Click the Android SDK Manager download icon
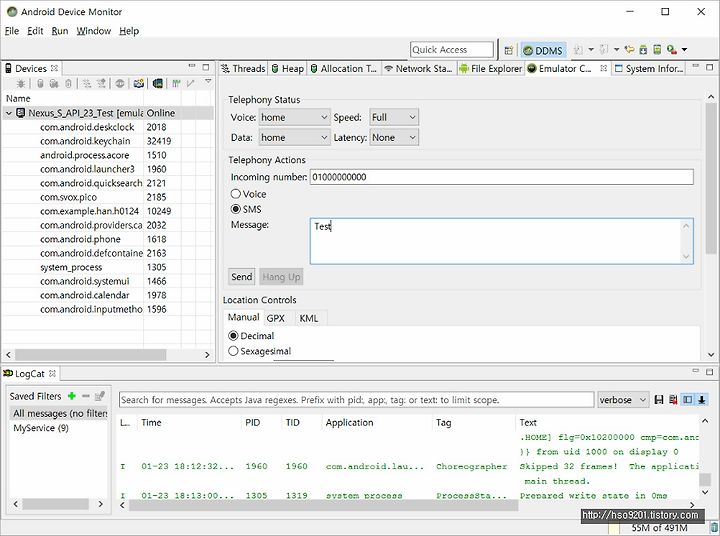Viewport: 720px width, 536px height. tap(643, 49)
